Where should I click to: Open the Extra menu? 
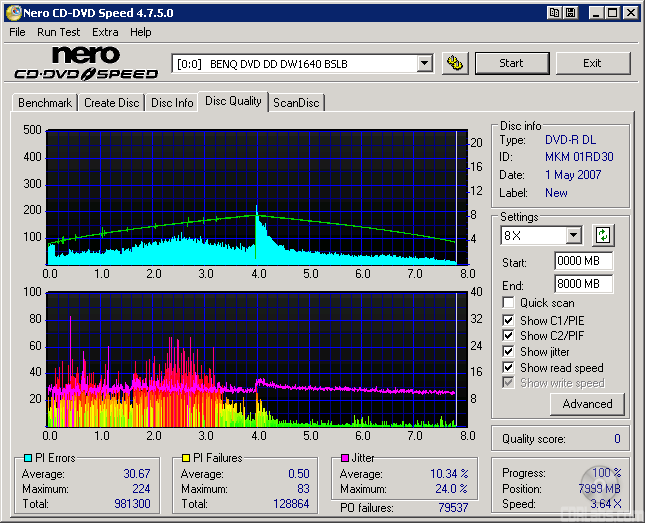(105, 32)
